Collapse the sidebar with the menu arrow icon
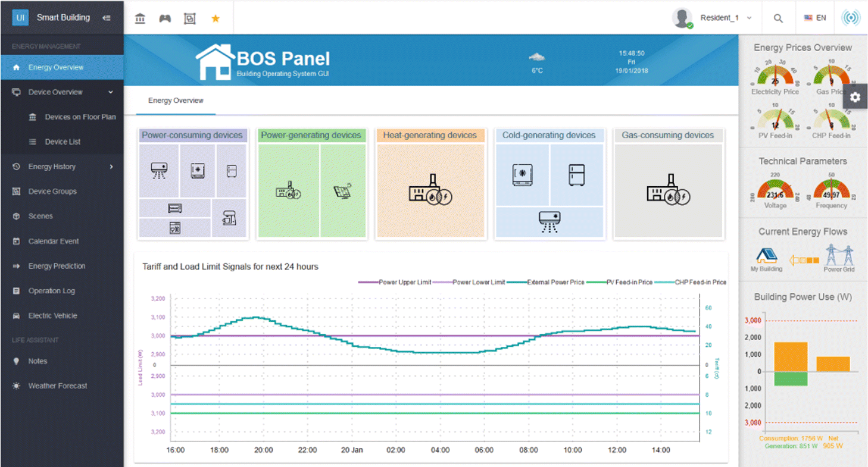Image resolution: width=868 pixels, height=467 pixels. click(x=107, y=18)
